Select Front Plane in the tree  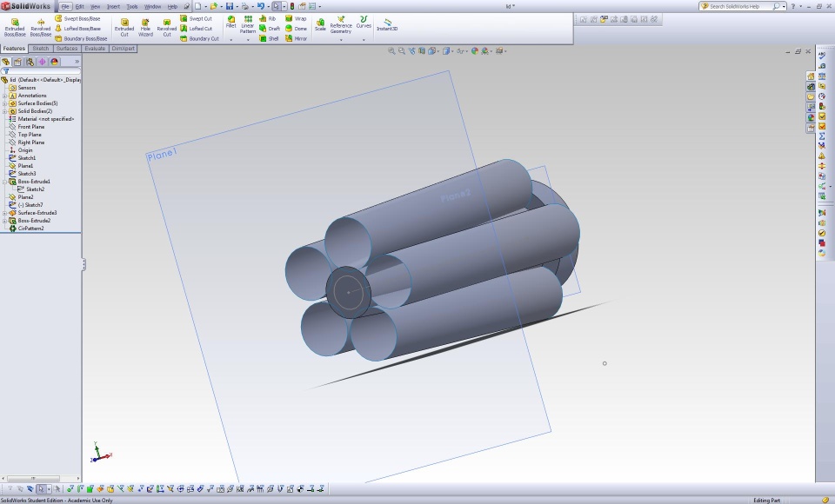[x=27, y=127]
